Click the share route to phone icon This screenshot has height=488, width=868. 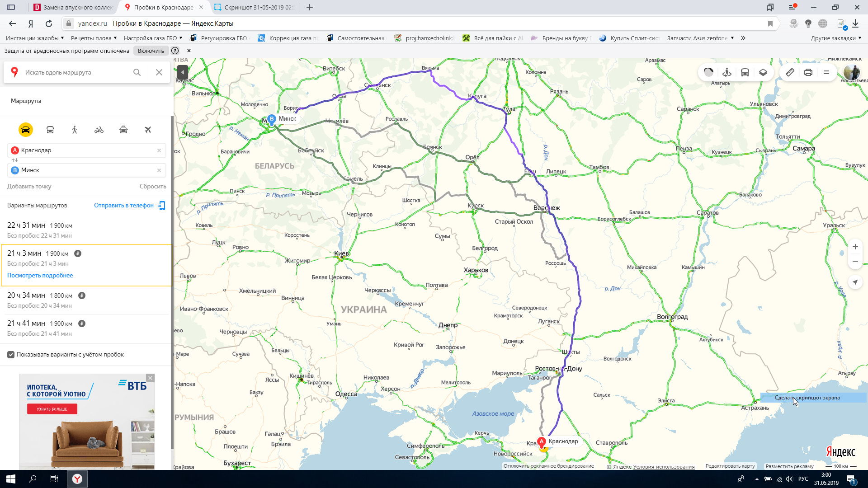[x=161, y=206]
